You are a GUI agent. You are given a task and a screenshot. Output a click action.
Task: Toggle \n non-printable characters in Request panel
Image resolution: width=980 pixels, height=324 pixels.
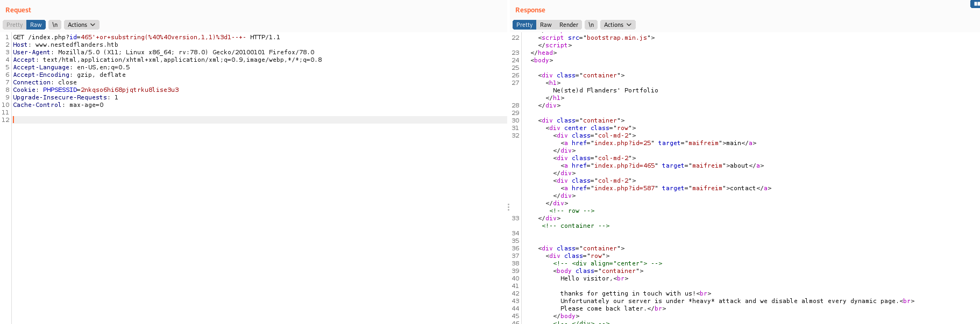55,25
